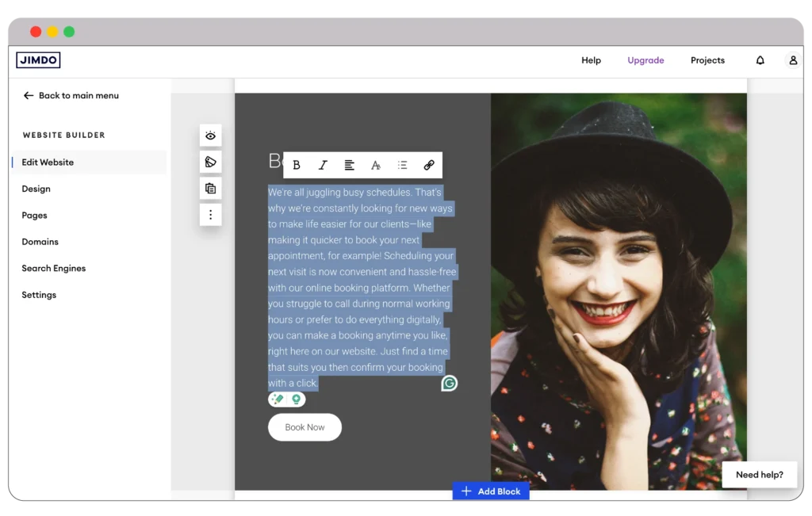Click the Grammarly icon in text block
Screen dimensions: 812x516
pos(449,384)
